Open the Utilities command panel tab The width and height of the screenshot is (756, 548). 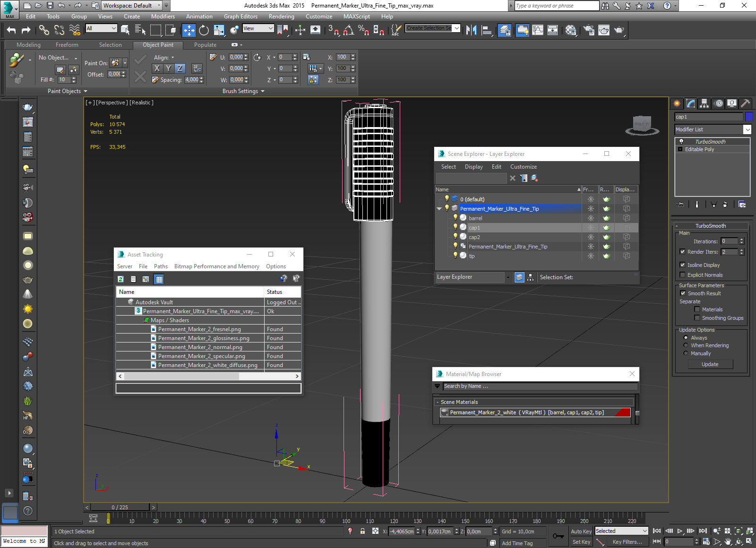(x=745, y=103)
